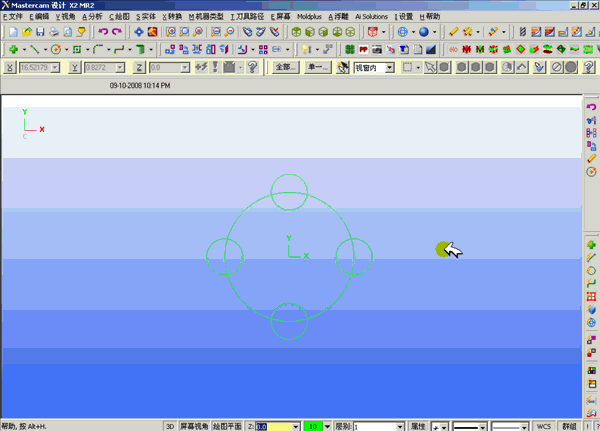Click the WCS button

point(544,426)
